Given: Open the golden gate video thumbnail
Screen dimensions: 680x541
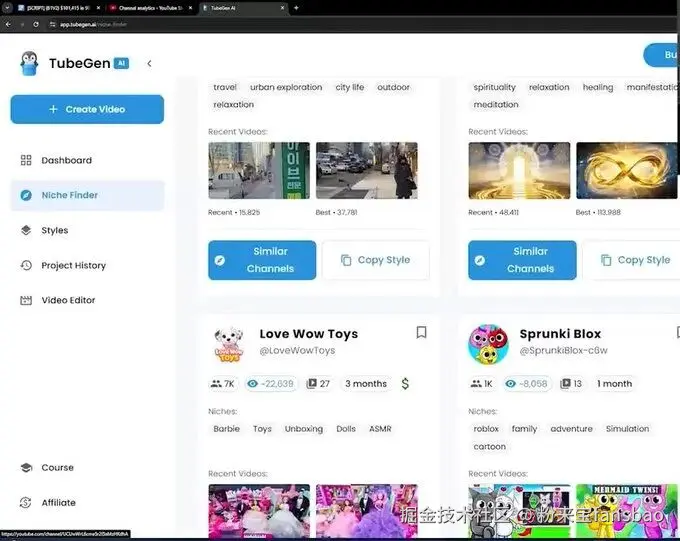Looking at the screenshot, I should click(519, 170).
